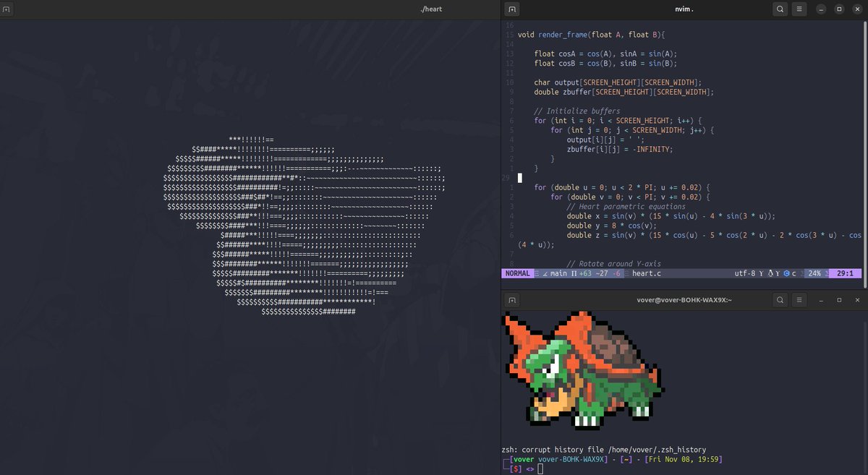Click the 'char output[SCREEN_HEIGHT][SCREEN_WIDTH];' line
Screen dimensions: 868x475
pyautogui.click(x=618, y=82)
